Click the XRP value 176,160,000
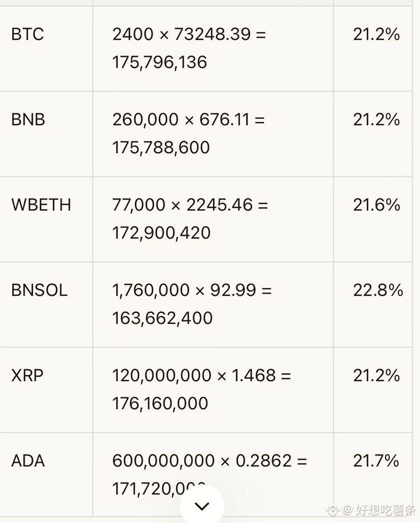The width and height of the screenshot is (420, 523). click(160, 404)
